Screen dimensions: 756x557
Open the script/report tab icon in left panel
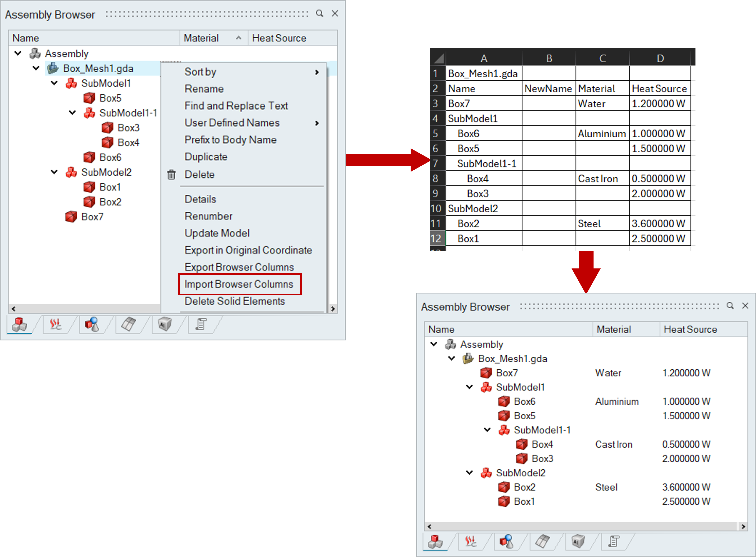(x=201, y=324)
